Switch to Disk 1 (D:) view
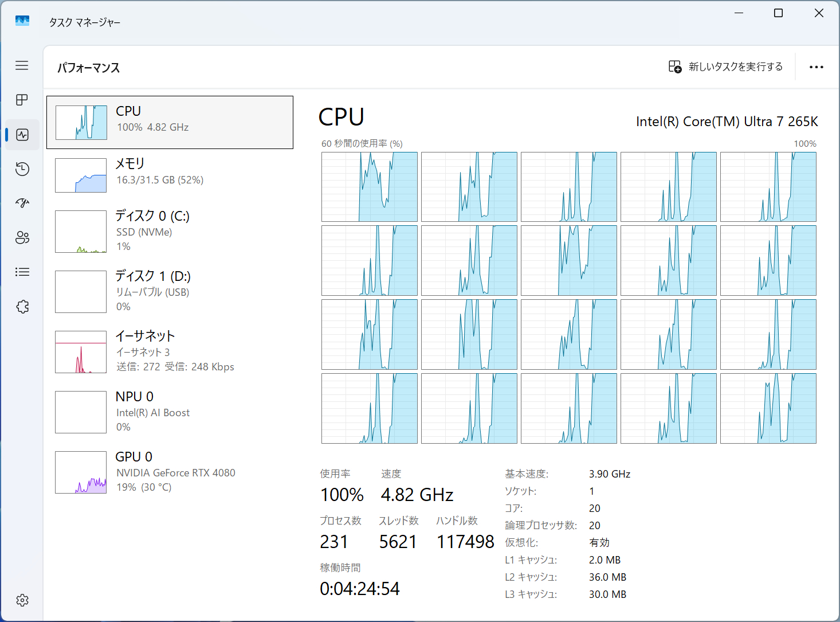The height and width of the screenshot is (622, 840). click(170, 291)
